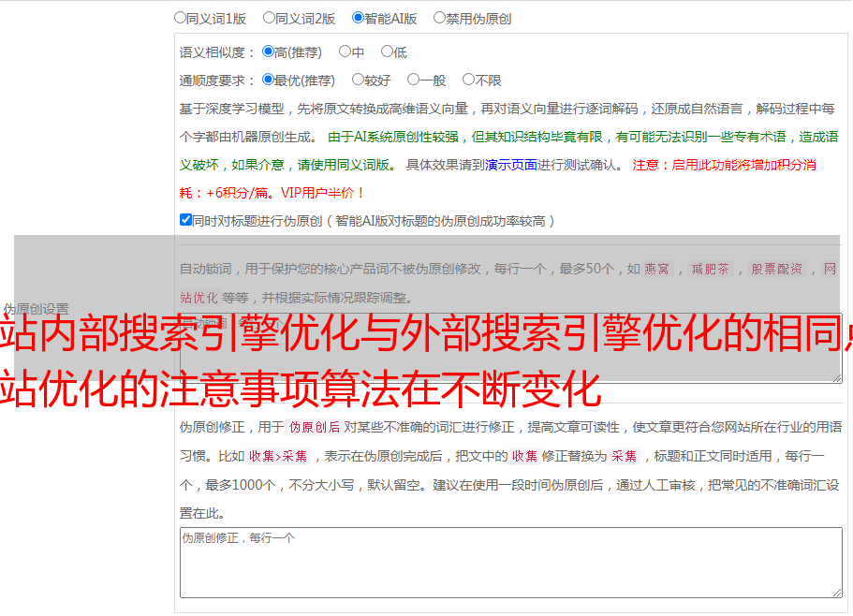
Task: Click the 燕窝 example keyword
Action: tap(656, 269)
